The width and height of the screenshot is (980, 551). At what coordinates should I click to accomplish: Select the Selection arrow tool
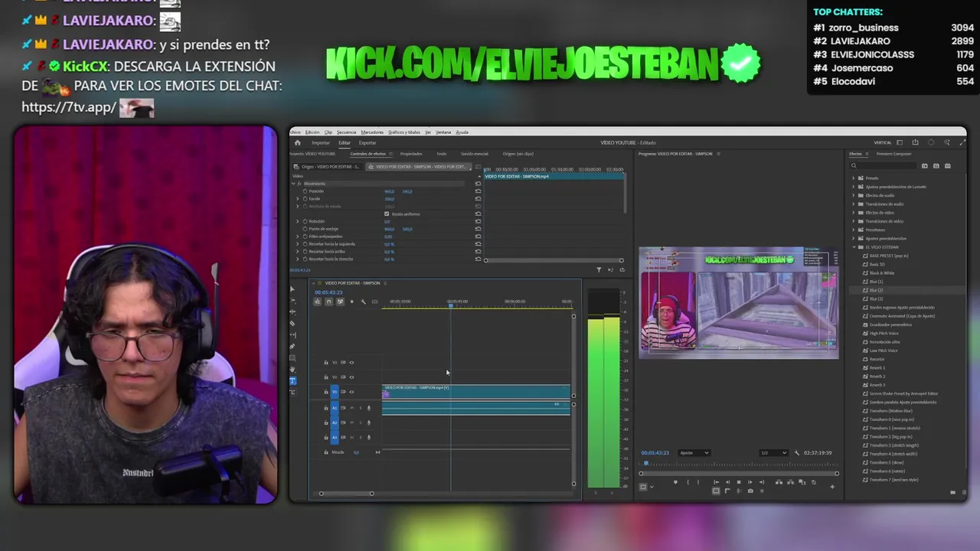(x=292, y=289)
